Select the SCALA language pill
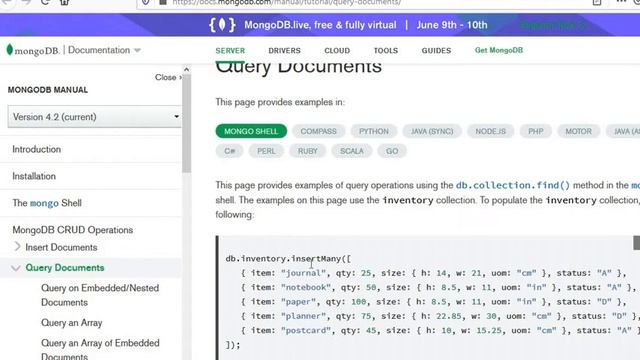 coord(351,151)
